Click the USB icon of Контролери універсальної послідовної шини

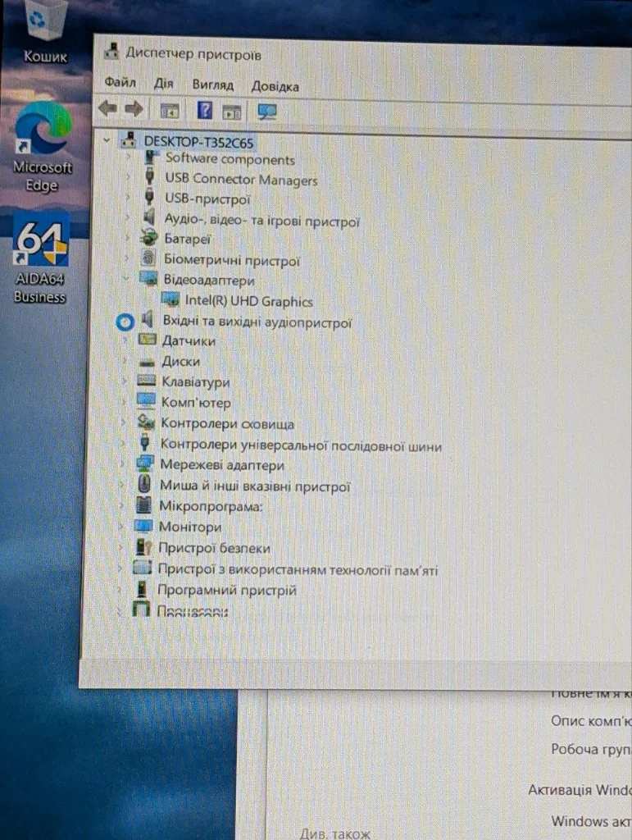[144, 442]
